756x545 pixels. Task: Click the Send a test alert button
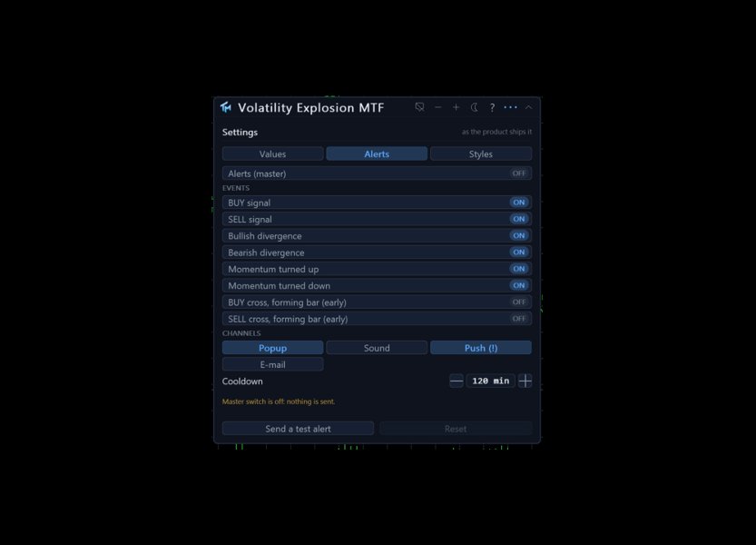[298, 428]
